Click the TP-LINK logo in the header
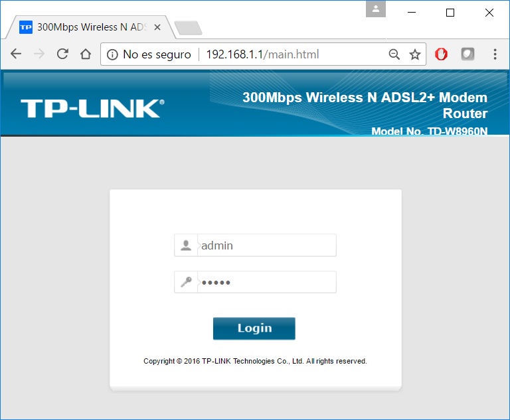Image resolution: width=510 pixels, height=420 pixels. point(92,108)
